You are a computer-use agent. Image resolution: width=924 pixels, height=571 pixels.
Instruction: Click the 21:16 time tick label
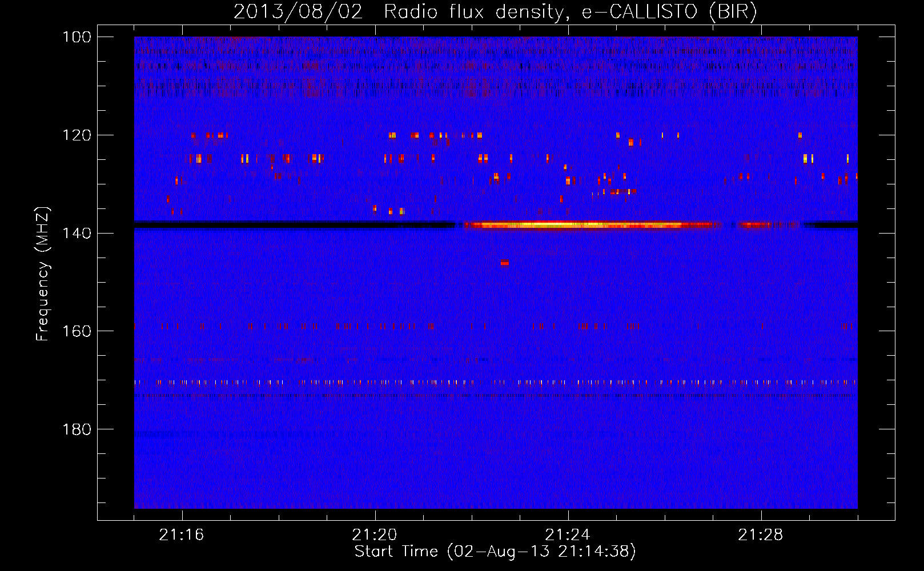pyautogui.click(x=182, y=535)
